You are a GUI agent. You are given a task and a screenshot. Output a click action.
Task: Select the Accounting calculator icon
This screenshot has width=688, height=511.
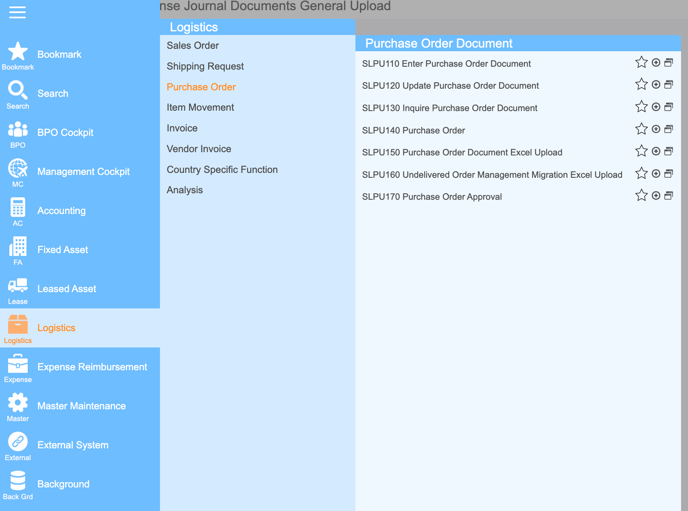(18, 208)
